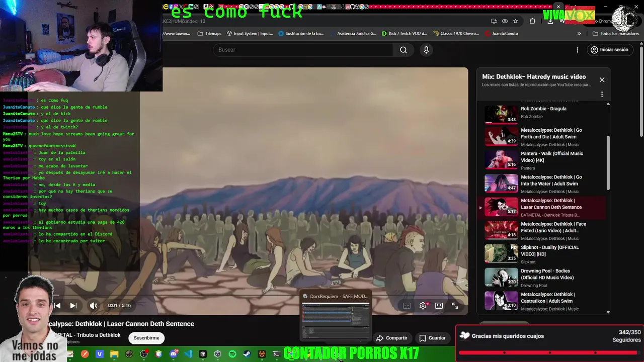644x362 pixels.
Task: Expand the hidden bookmarks chevron
Action: [579, 34]
